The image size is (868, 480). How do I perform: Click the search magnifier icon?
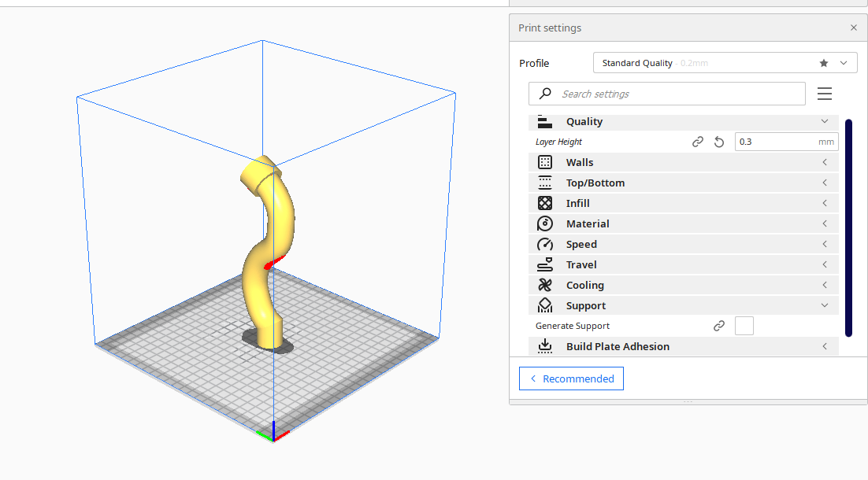click(545, 94)
